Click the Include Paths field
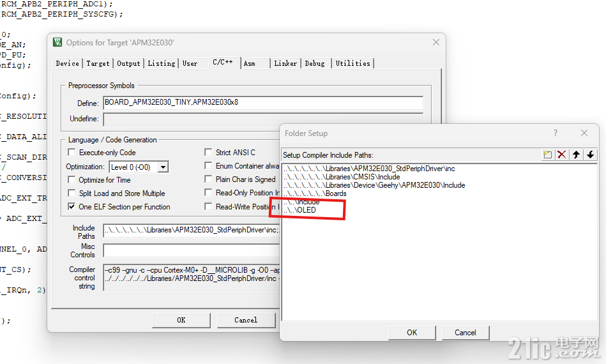 pos(192,231)
